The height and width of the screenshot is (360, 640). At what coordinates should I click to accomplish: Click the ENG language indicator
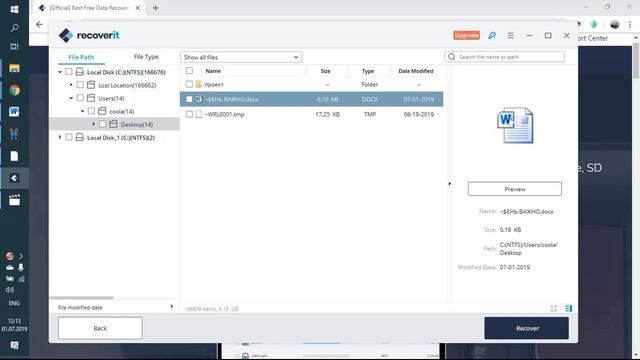point(14,303)
